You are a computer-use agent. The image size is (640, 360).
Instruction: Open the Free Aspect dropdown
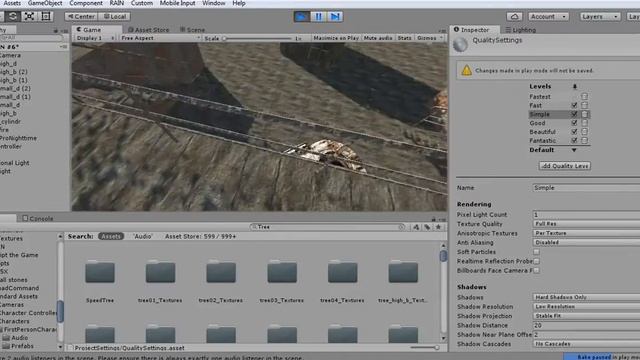click(160, 38)
